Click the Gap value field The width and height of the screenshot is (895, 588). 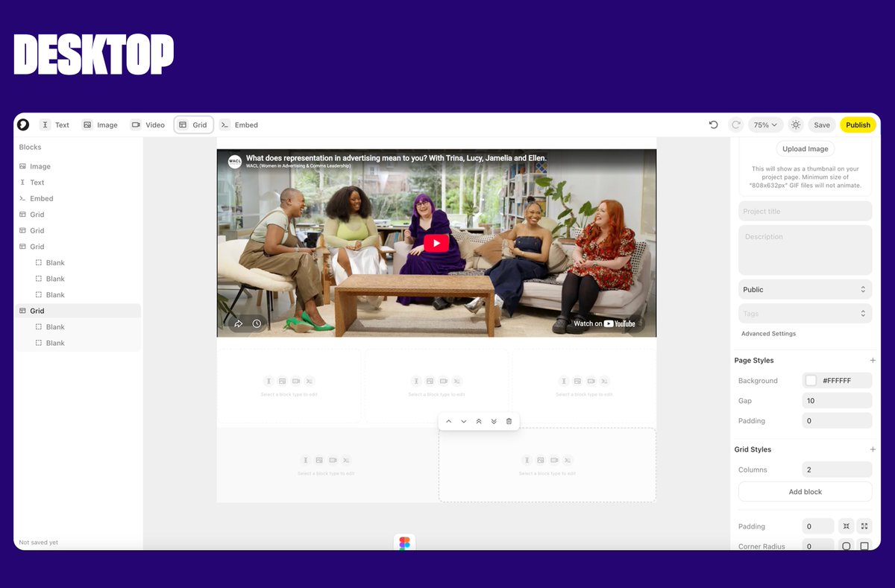coord(837,400)
